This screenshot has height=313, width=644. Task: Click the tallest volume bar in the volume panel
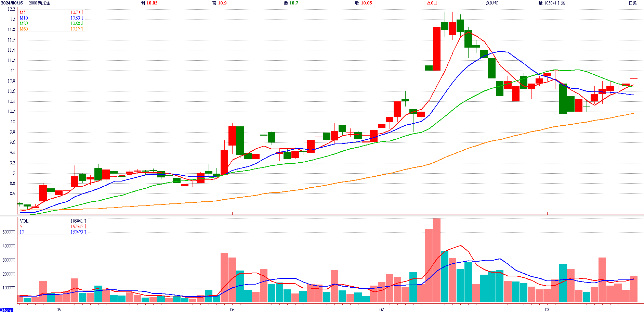(437, 260)
